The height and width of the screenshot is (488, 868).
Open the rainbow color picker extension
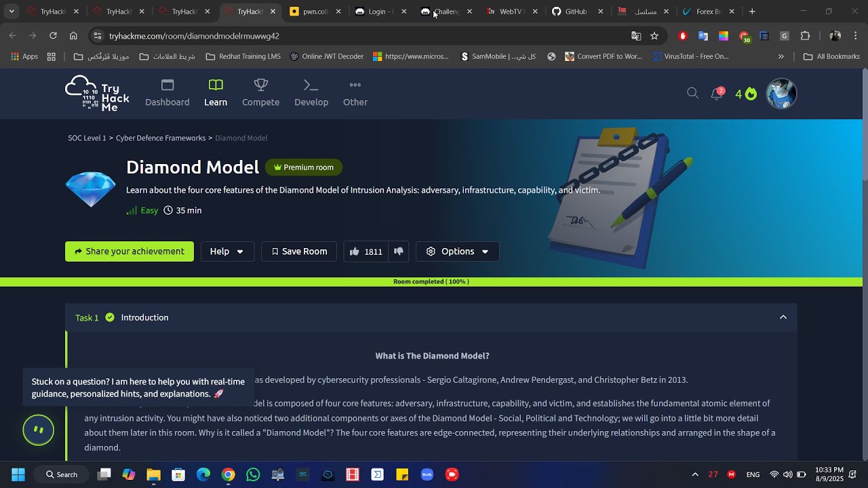(x=724, y=36)
